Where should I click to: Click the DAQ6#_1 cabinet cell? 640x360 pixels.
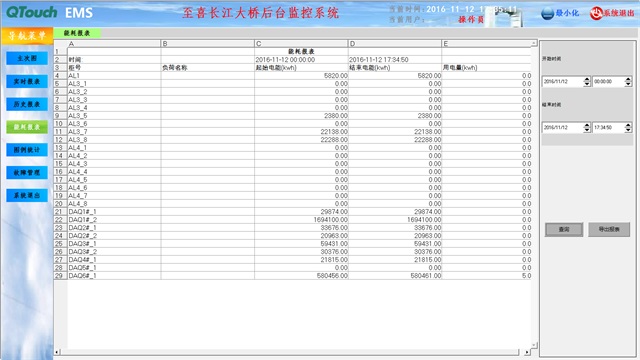[114, 276]
